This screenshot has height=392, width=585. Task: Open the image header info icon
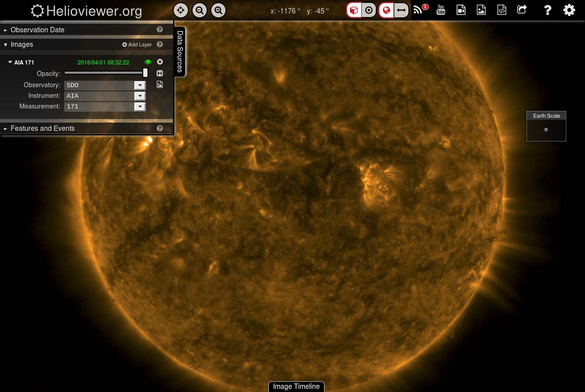[160, 73]
